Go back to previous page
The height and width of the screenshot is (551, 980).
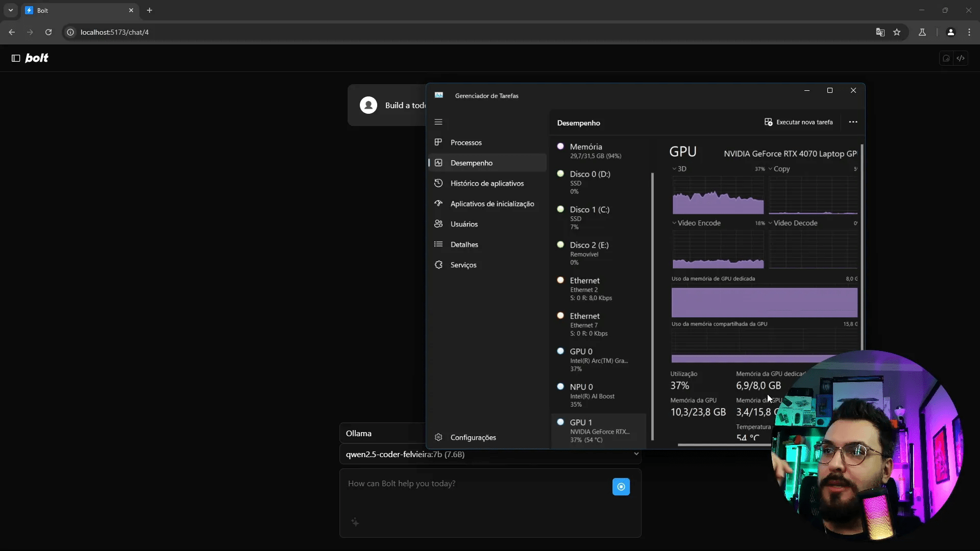point(12,32)
